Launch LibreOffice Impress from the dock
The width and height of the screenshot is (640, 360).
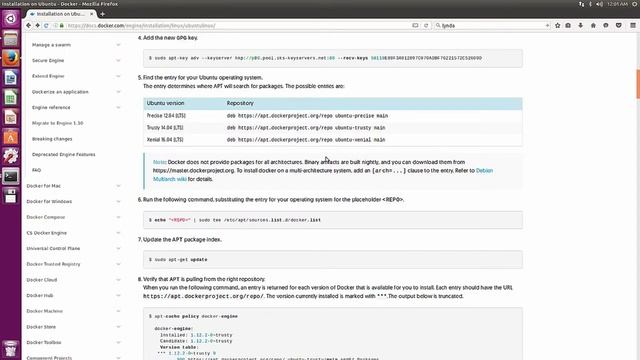(x=11, y=118)
